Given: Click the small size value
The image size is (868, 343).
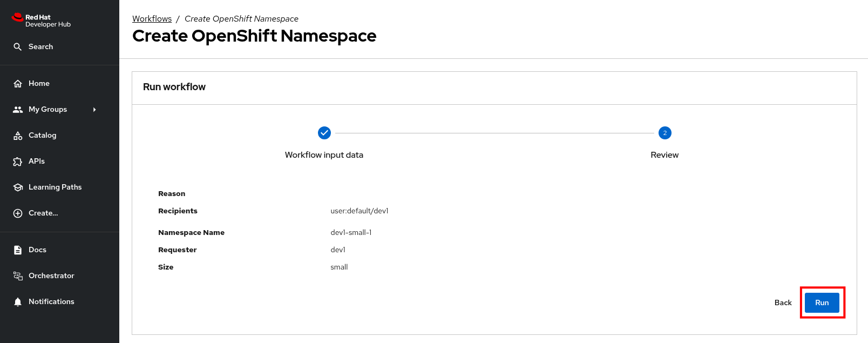Looking at the screenshot, I should coord(339,267).
